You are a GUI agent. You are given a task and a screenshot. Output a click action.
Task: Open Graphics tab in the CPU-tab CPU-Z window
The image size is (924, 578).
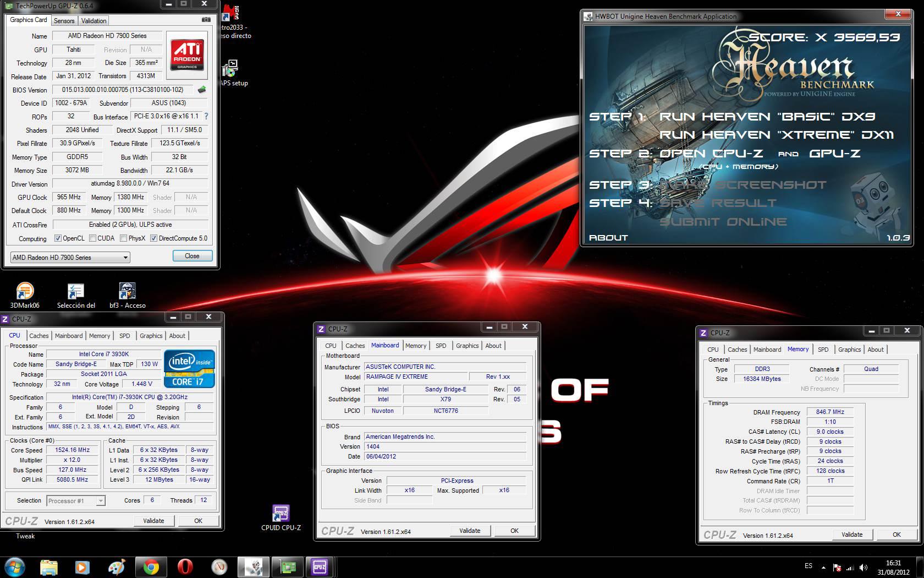151,336
